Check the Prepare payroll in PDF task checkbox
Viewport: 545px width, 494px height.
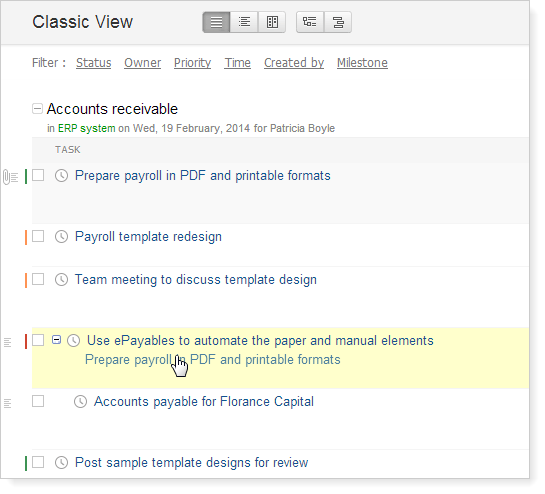38,175
